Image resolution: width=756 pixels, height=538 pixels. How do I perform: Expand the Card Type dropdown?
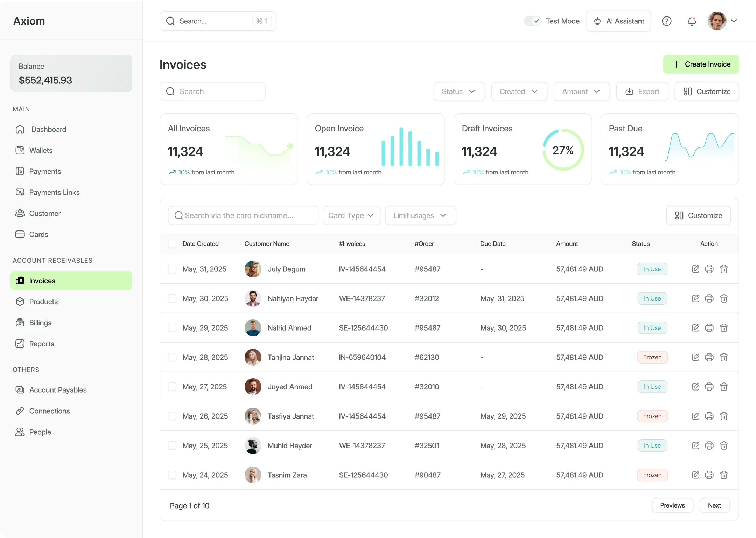tap(351, 215)
